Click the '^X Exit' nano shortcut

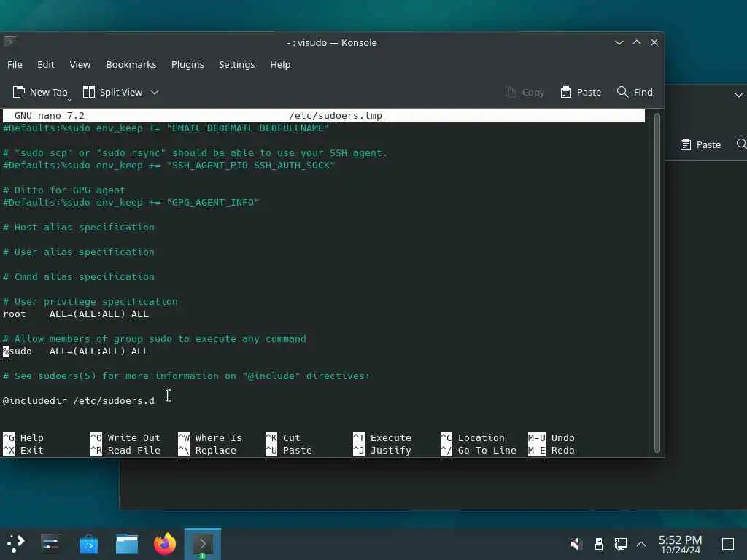pos(23,451)
